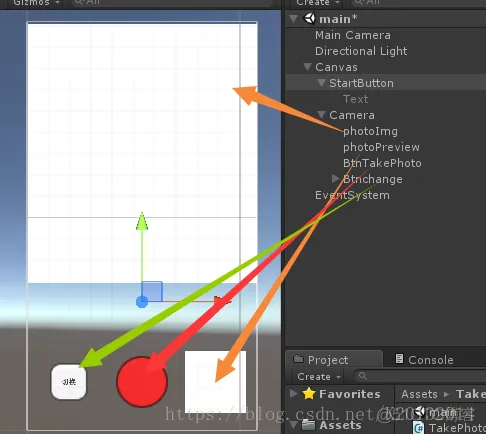Click the Favorites star icon

(309, 394)
